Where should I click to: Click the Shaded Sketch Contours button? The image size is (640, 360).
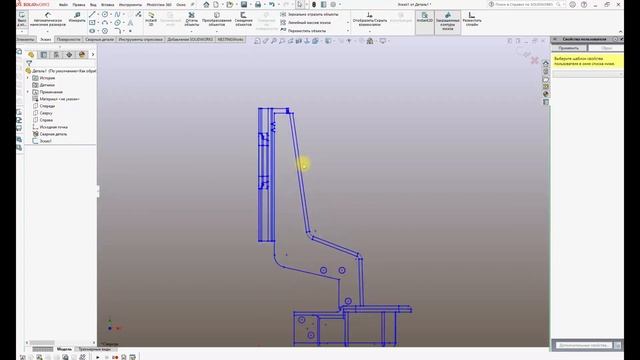tap(447, 22)
